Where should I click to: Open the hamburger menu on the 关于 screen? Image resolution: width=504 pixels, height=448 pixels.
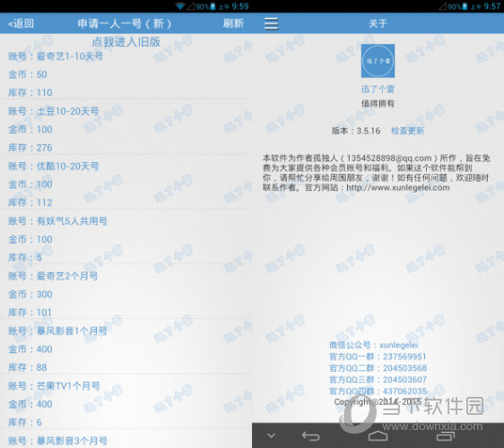point(272,23)
